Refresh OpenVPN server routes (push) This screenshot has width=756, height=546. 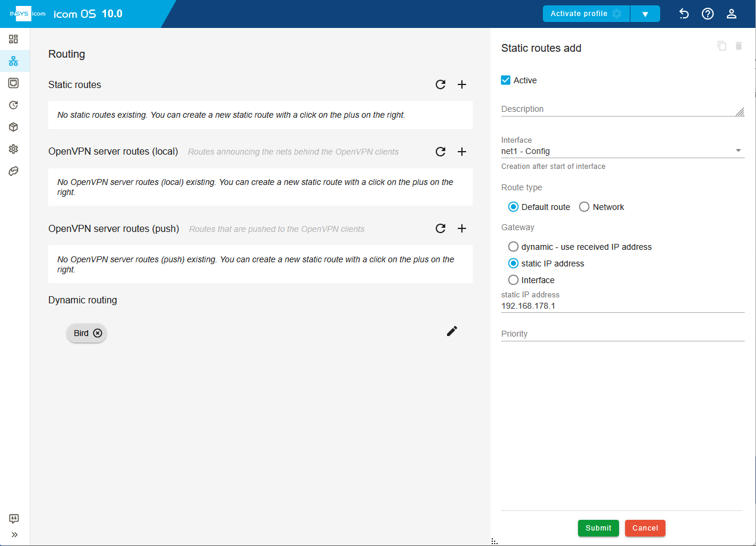point(441,228)
